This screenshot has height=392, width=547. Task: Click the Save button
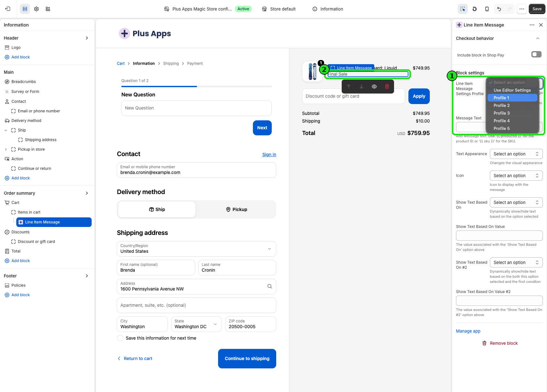[537, 9]
